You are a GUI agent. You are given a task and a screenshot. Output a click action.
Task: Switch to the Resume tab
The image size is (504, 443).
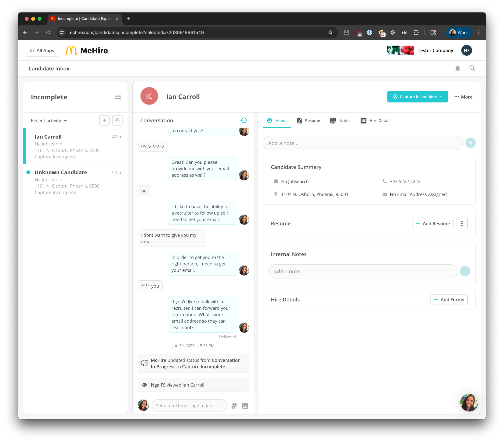pos(308,121)
